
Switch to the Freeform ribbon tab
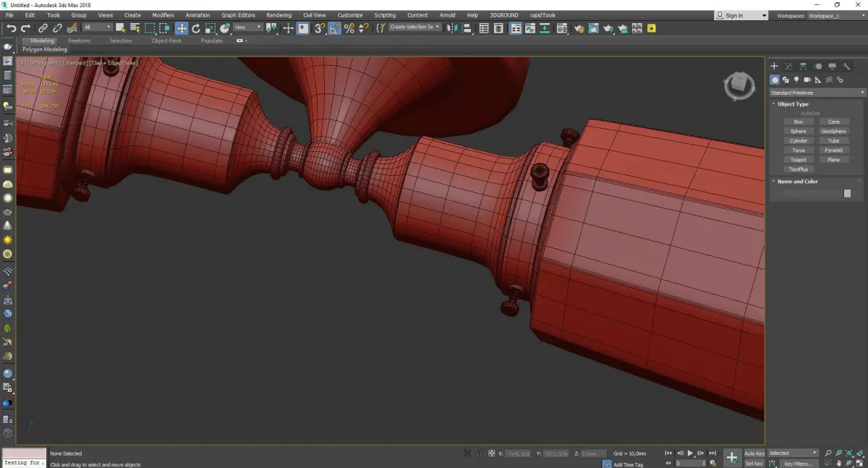(79, 41)
